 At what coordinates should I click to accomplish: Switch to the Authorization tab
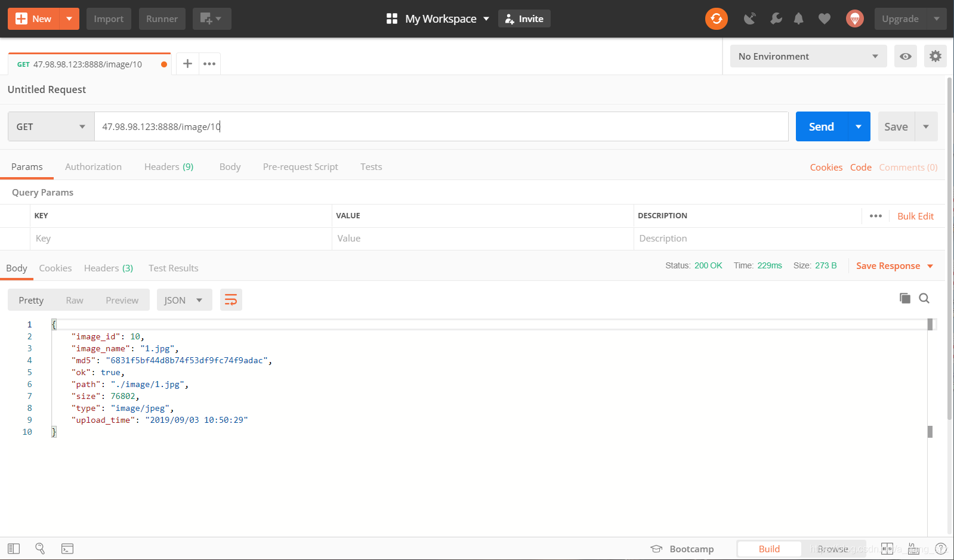[x=93, y=167]
